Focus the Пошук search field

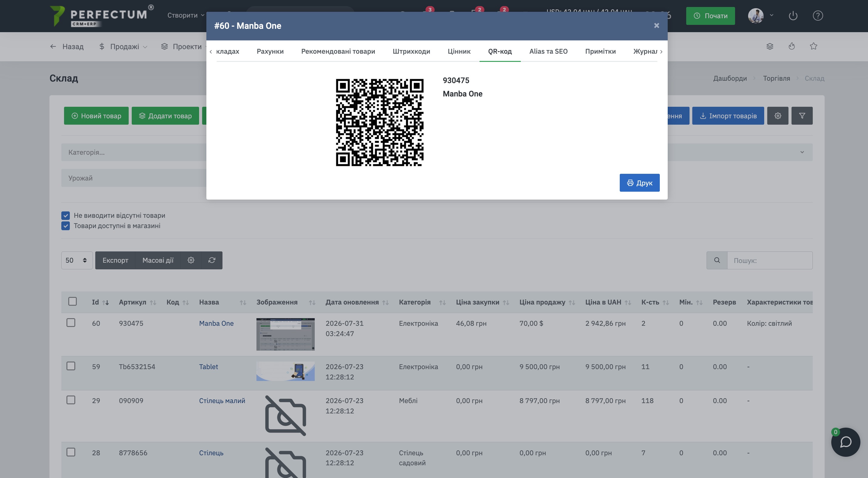tap(770, 260)
